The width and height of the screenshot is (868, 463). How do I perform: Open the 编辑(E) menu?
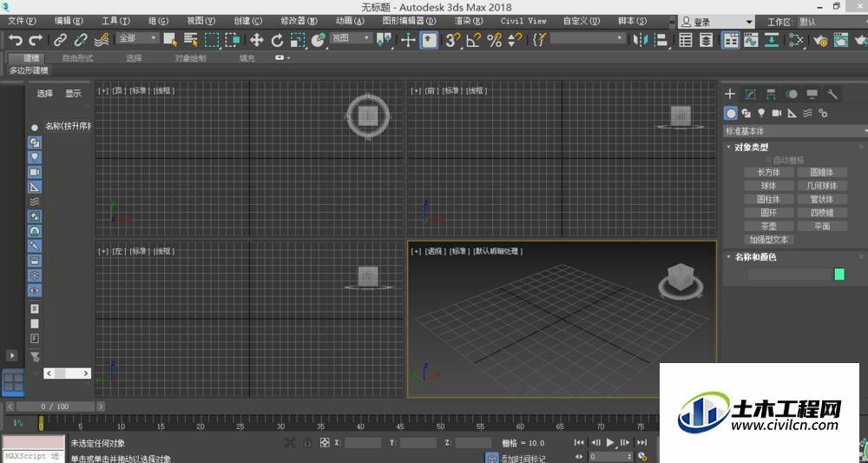(x=69, y=21)
